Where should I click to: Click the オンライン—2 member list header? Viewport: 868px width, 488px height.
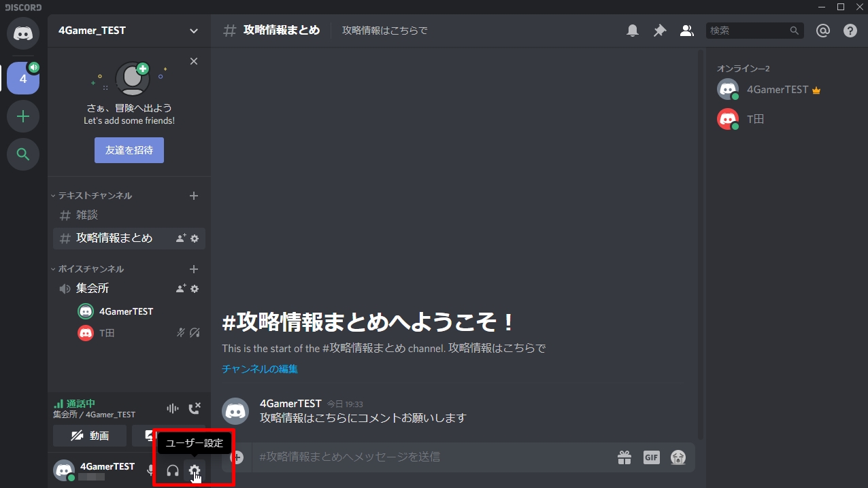coord(743,69)
